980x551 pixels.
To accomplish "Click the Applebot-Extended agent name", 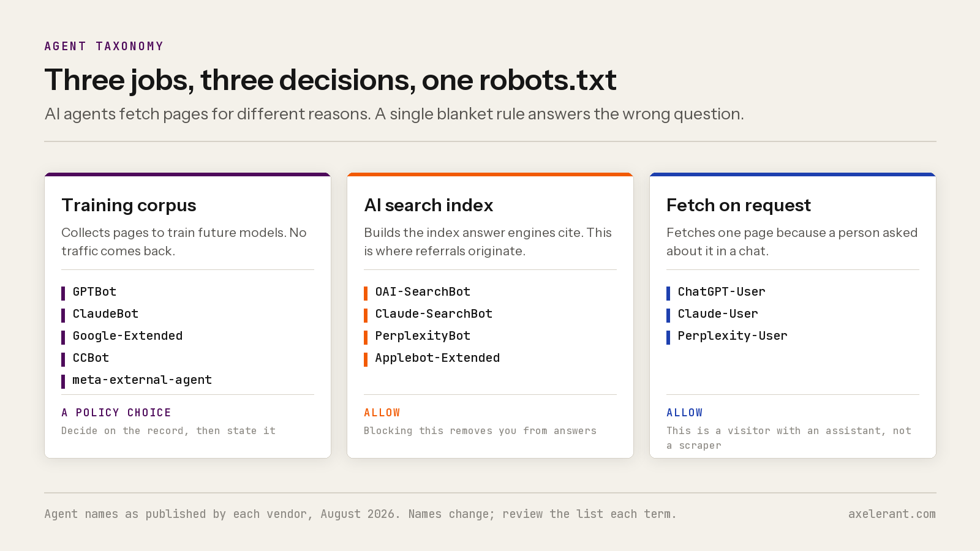I will tap(437, 358).
